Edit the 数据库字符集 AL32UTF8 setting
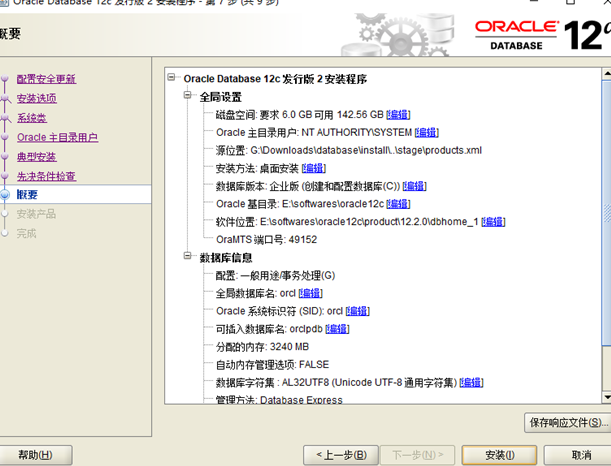611x466 pixels. 471,383
